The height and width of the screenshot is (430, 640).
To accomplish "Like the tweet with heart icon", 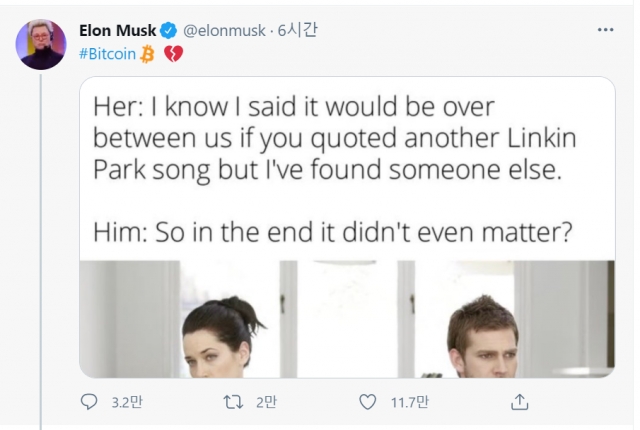I will [x=367, y=402].
